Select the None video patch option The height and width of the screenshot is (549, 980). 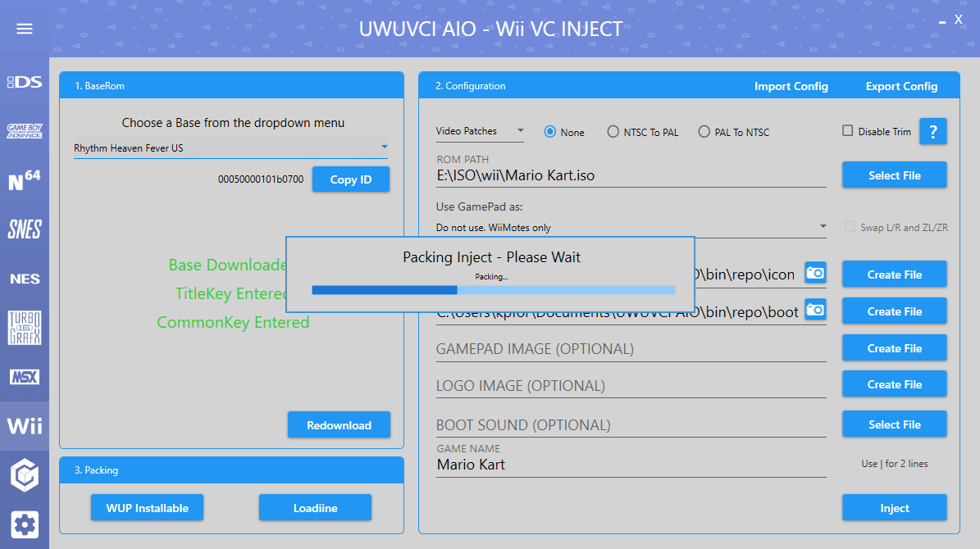click(x=564, y=132)
